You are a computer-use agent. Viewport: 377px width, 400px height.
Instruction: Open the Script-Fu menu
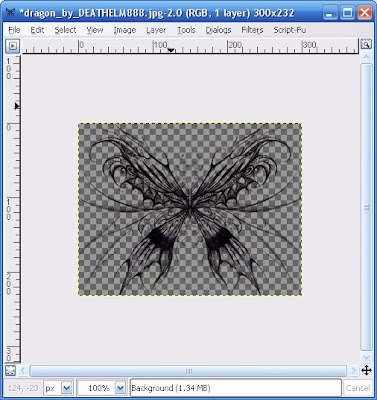pyautogui.click(x=290, y=30)
